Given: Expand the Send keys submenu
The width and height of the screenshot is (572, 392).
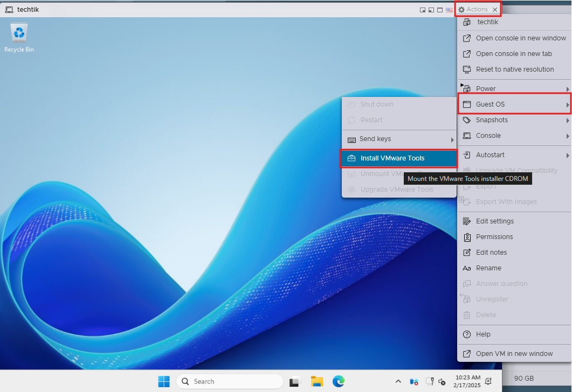Looking at the screenshot, I should click(x=399, y=139).
